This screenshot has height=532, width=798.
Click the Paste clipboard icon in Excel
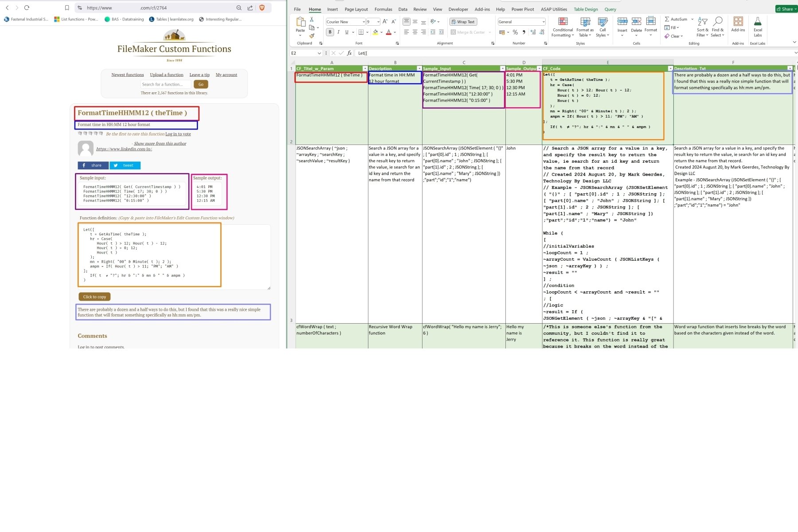301,22
